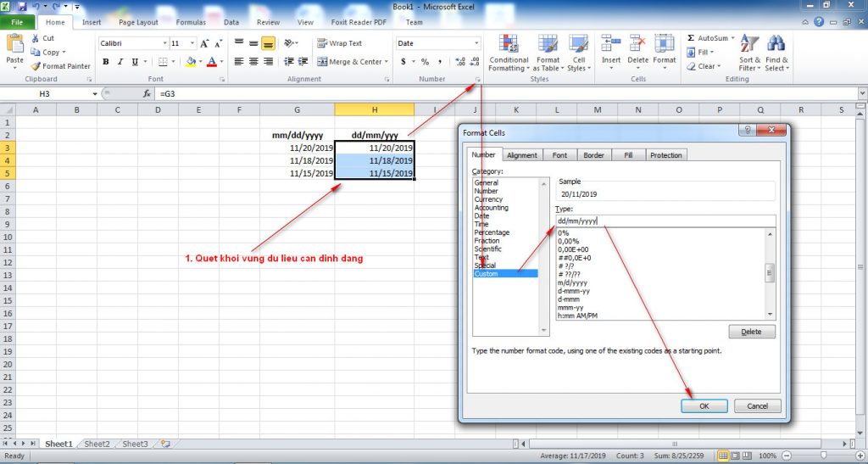Expand the Name Box dropdown
The height and width of the screenshot is (464, 868).
95,94
